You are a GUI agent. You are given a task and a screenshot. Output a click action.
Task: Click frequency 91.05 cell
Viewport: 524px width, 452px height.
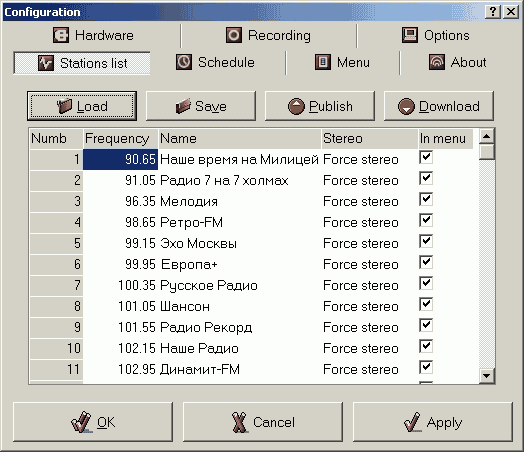coord(120,180)
